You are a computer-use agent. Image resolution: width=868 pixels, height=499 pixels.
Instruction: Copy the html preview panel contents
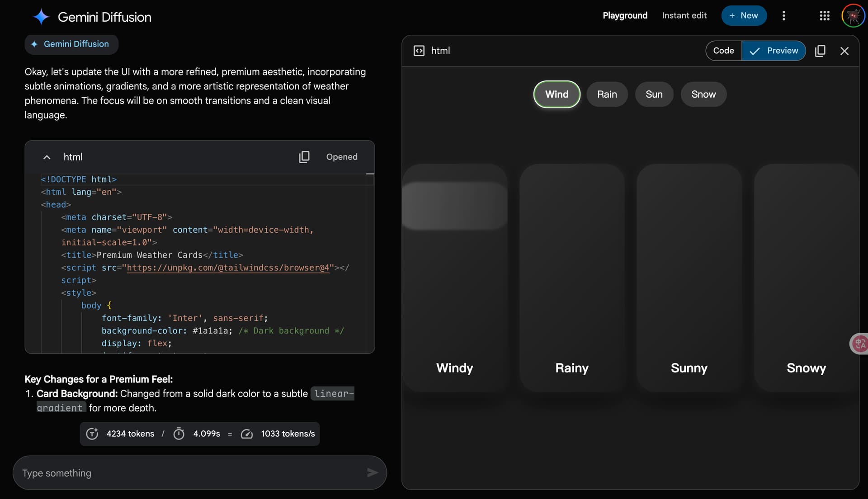coord(820,51)
